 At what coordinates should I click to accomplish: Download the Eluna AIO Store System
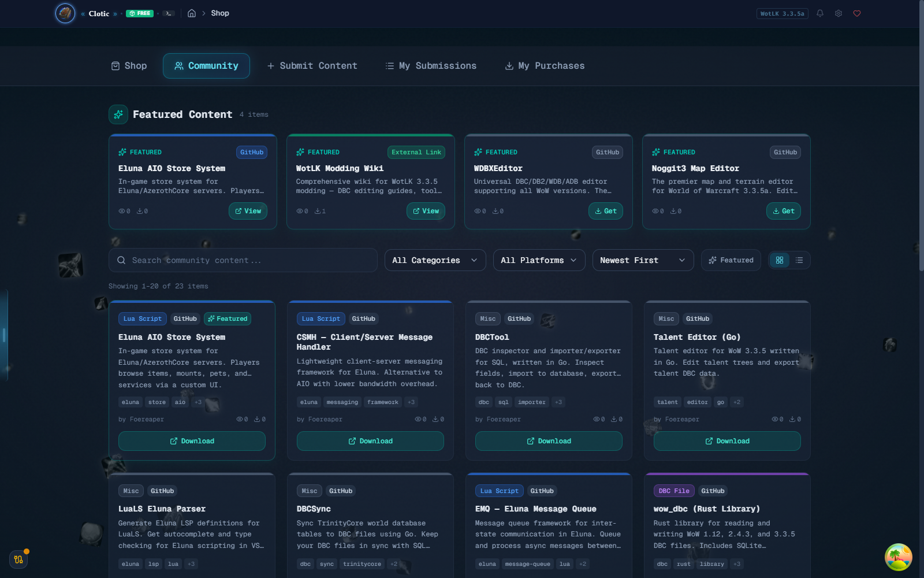point(192,440)
